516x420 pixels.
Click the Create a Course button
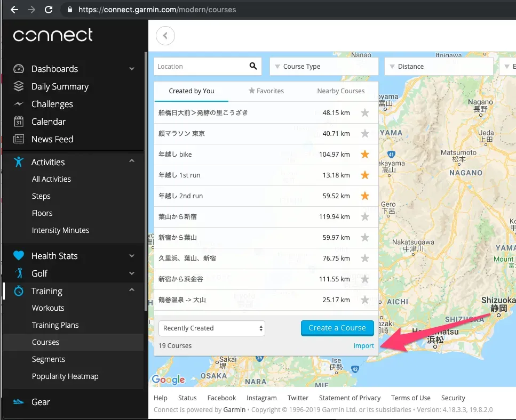[x=337, y=328]
